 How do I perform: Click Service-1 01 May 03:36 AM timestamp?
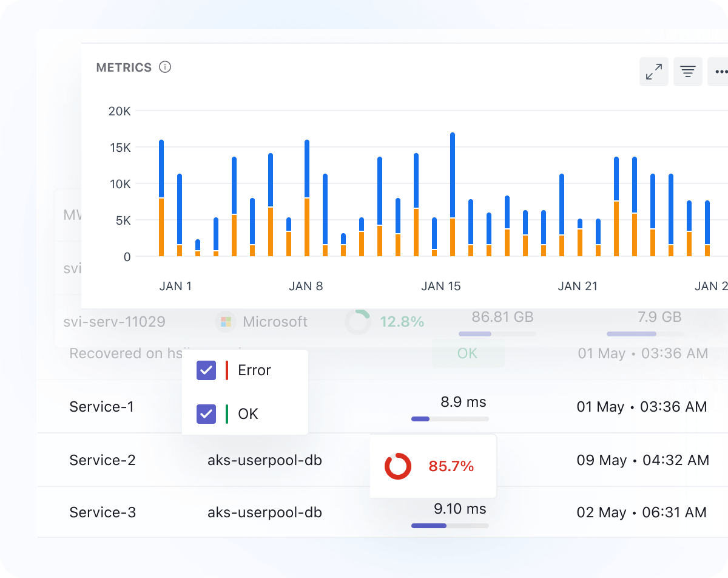pos(641,407)
